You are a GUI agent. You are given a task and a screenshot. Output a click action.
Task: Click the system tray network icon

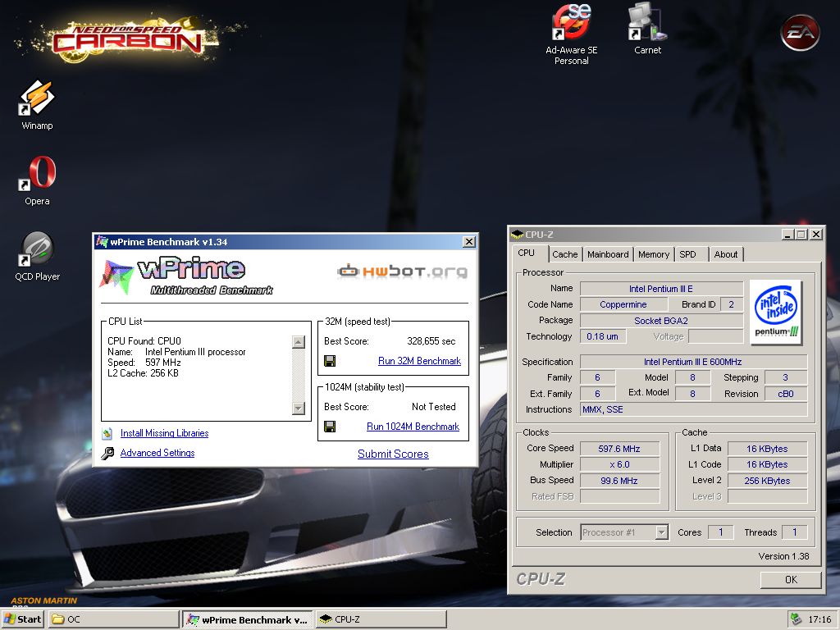click(796, 619)
